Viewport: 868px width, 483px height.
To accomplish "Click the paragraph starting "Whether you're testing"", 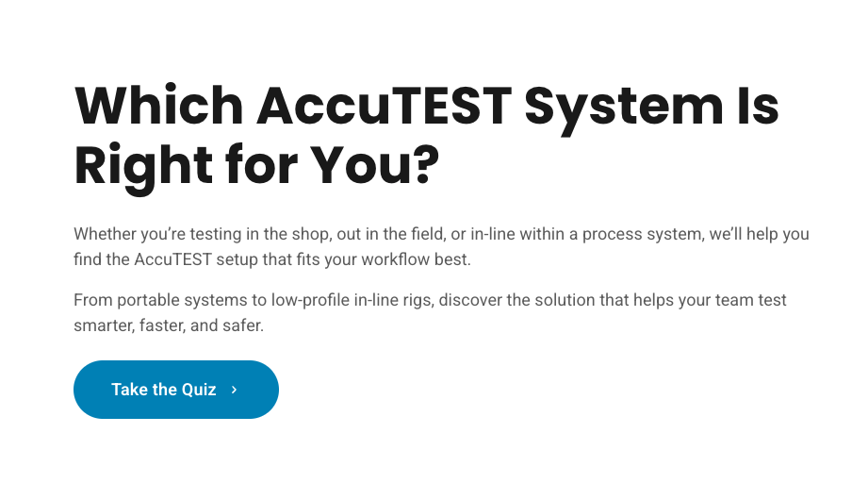I will pyautogui.click(x=441, y=245).
